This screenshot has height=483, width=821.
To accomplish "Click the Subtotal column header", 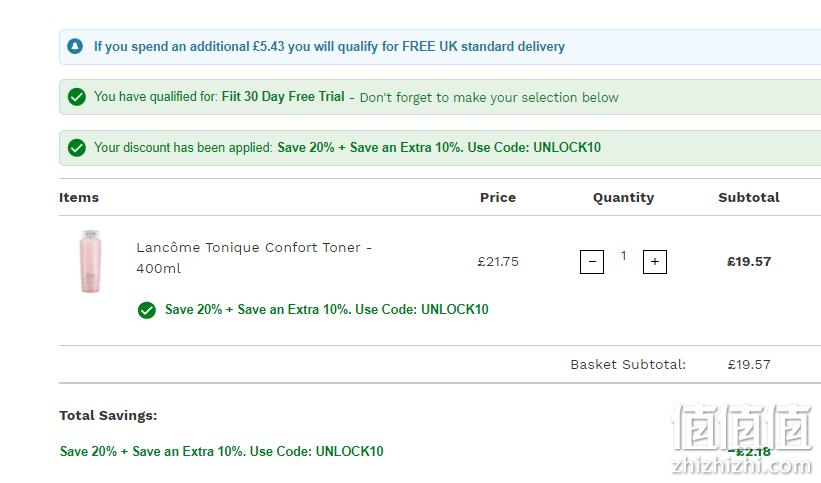I will click(x=749, y=197).
